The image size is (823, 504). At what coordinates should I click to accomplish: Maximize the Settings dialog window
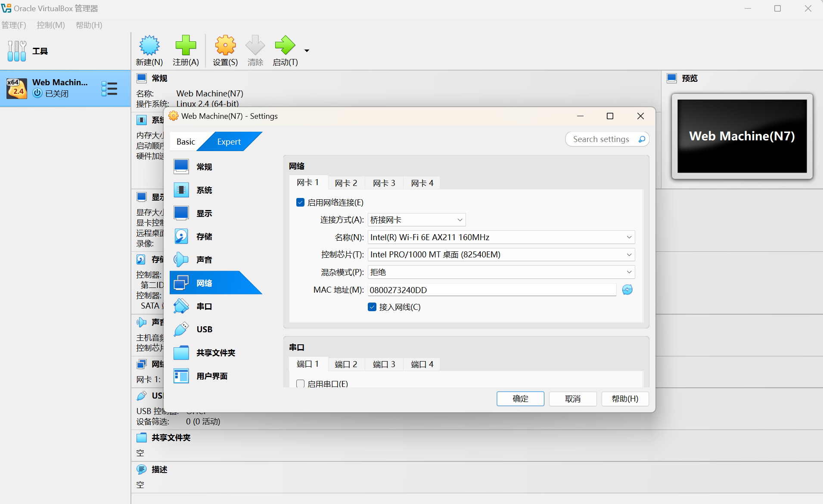pos(610,116)
